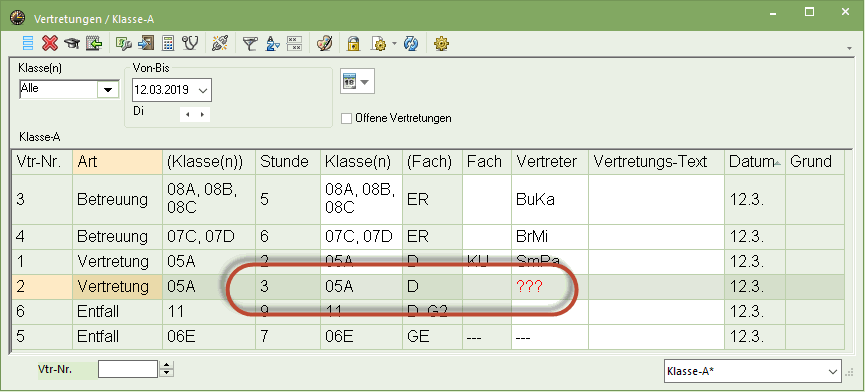Click the small toolbar overflow arrow at right
865x392 pixels.
[x=850, y=49]
